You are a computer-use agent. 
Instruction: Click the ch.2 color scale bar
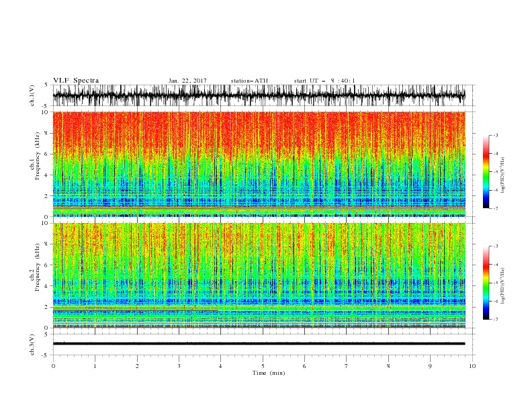pyautogui.click(x=486, y=283)
